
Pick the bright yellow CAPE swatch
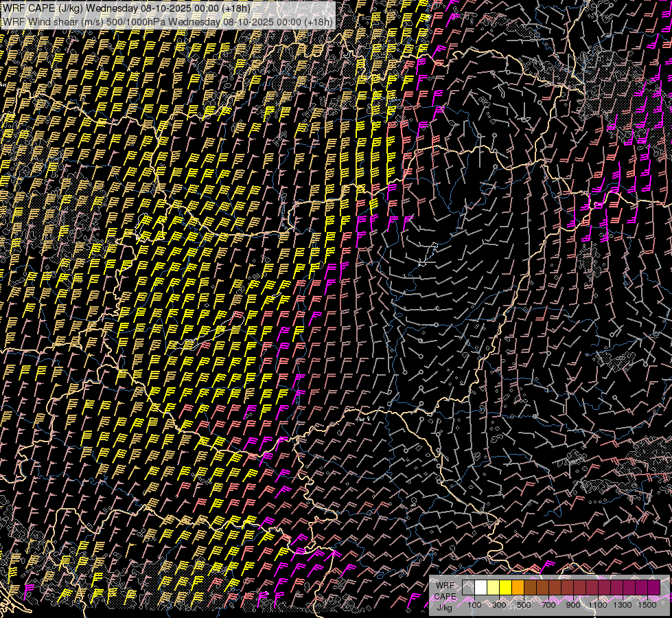pos(505,588)
